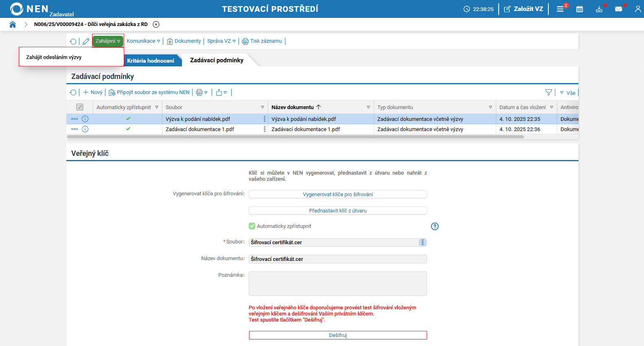Switch to the Kritéria hodnocení tab
This screenshot has height=346, width=644.
151,61
